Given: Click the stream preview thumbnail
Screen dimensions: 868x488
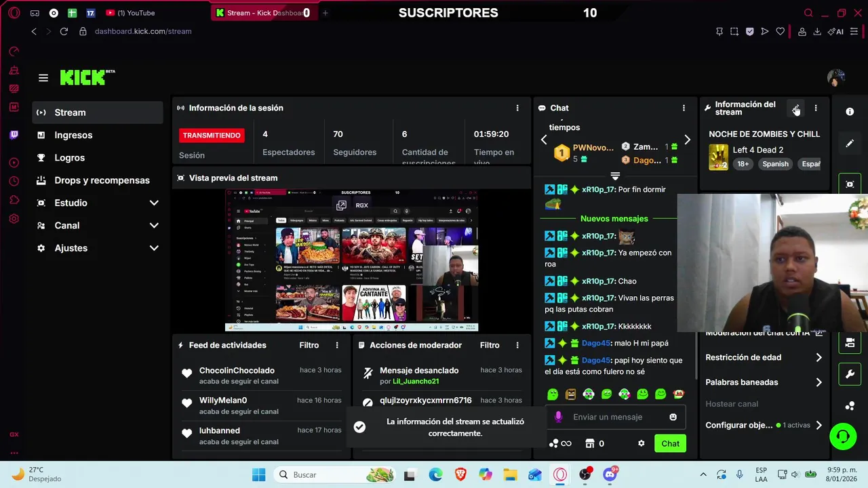Looking at the screenshot, I should 351,260.
